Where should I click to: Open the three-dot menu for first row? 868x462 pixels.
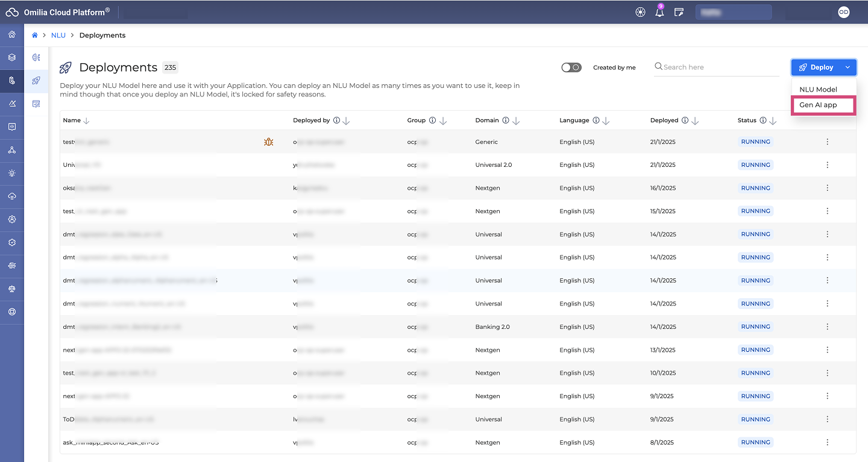click(x=827, y=142)
